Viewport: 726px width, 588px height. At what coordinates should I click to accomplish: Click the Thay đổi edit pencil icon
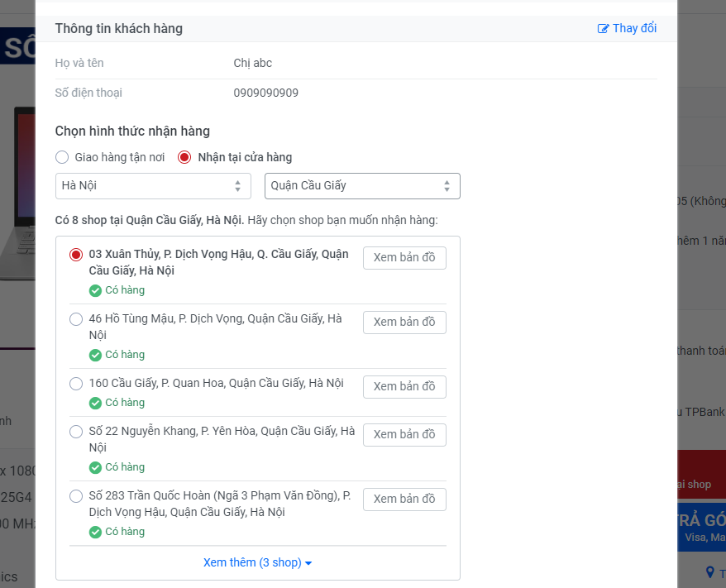(603, 29)
